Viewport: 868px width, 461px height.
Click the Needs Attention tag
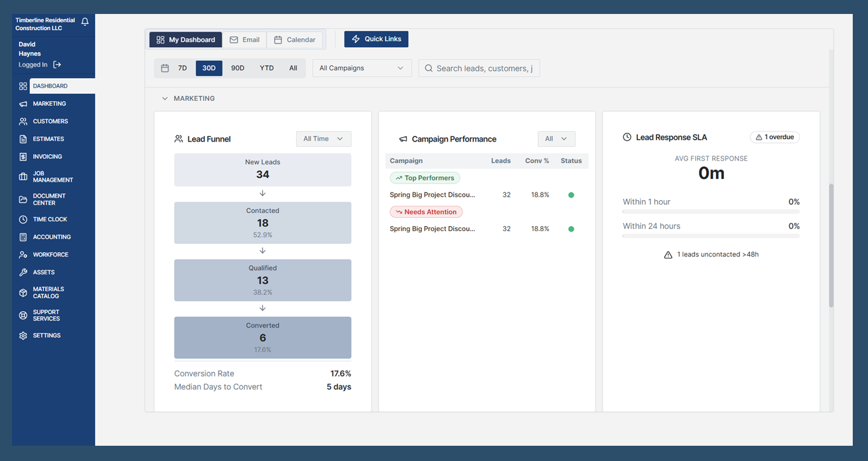click(x=426, y=212)
